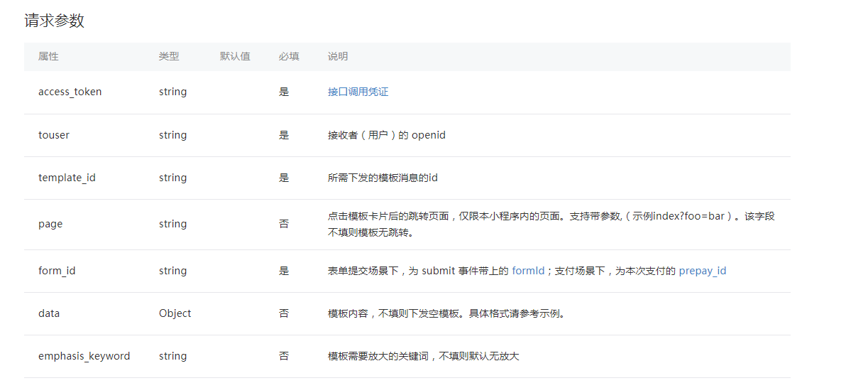Select the form_id attribute name

click(x=57, y=271)
